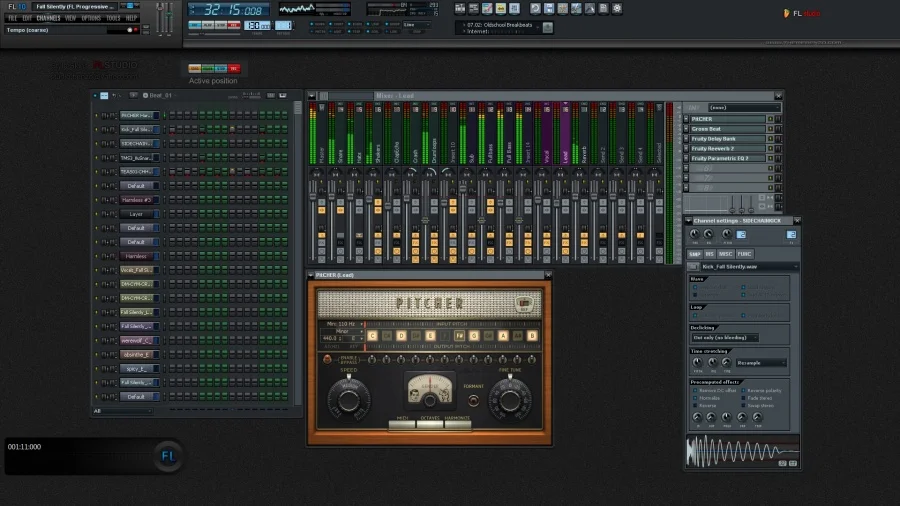Click the red record button in transport
Image resolution: width=900 pixels, height=506 pixels.
tap(234, 25)
